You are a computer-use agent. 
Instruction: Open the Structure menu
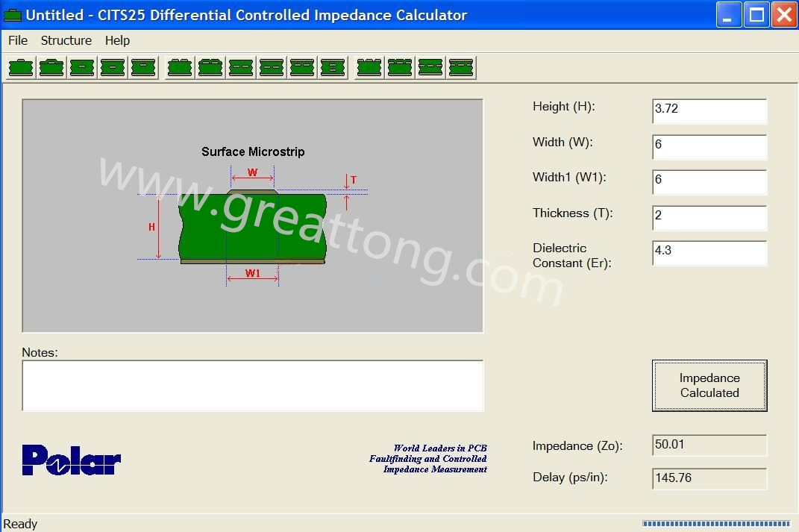[66, 40]
